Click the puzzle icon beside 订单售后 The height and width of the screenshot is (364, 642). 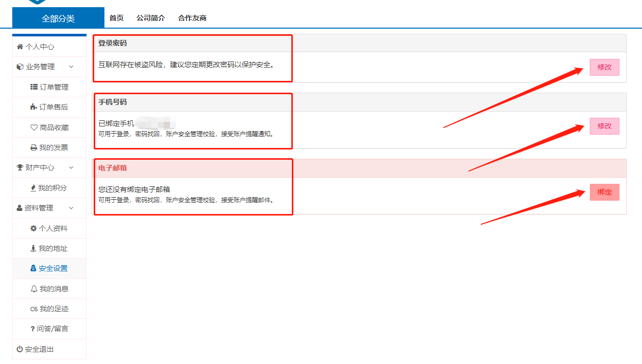point(34,107)
